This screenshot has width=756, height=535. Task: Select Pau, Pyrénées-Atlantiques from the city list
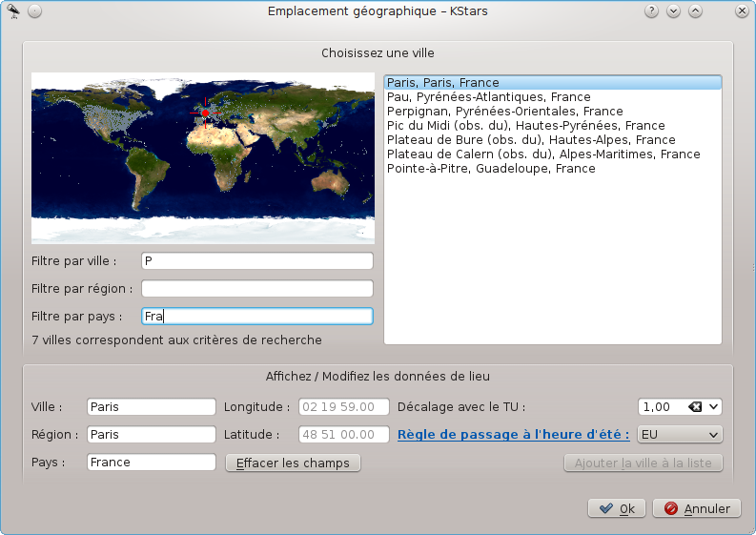click(488, 97)
